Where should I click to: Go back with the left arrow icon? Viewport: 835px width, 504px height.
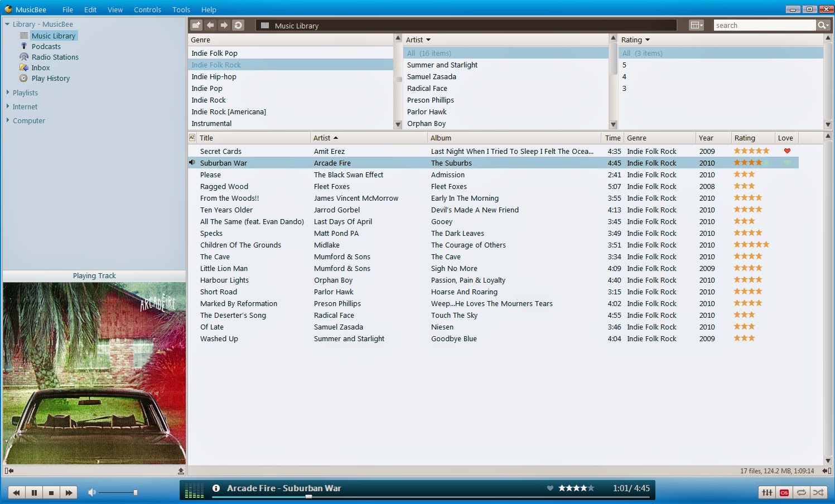pyautogui.click(x=210, y=25)
